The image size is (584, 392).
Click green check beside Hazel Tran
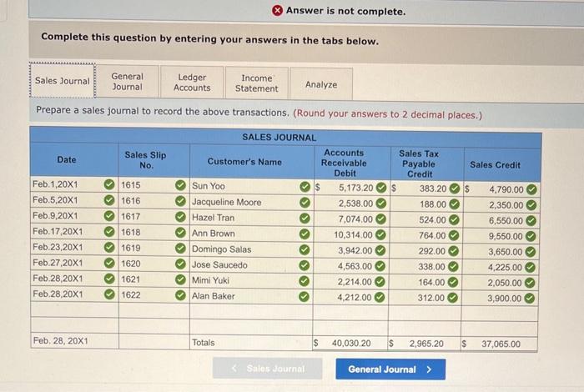coord(305,219)
